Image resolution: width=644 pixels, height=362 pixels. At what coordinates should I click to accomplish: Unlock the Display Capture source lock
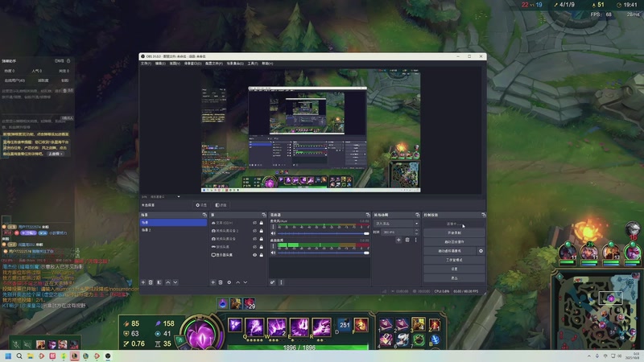261,255
